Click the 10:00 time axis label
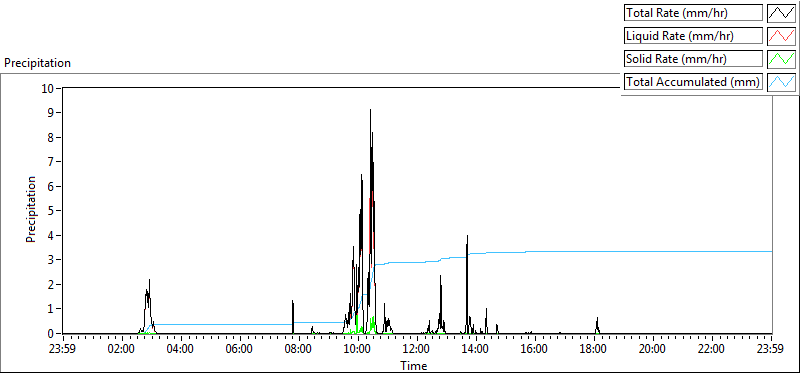 pos(358,349)
